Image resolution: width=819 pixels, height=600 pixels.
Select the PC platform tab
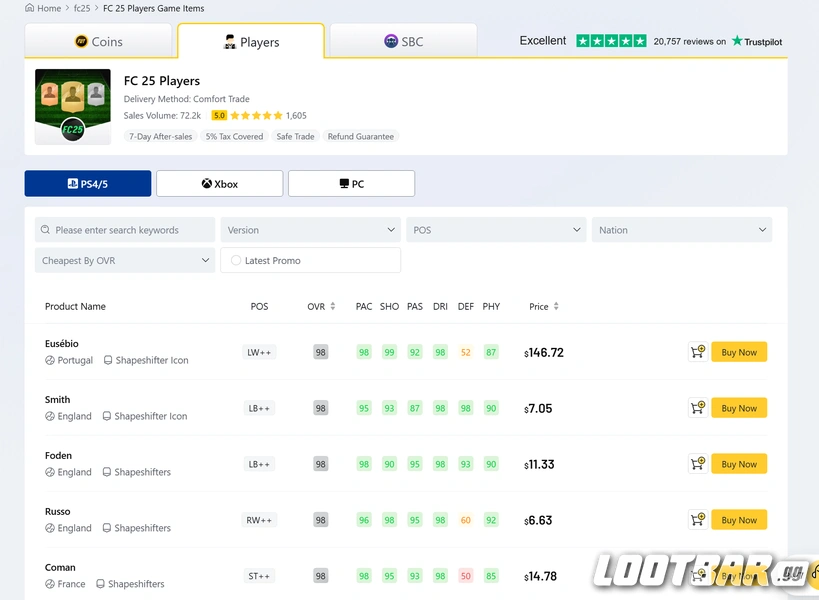point(352,183)
